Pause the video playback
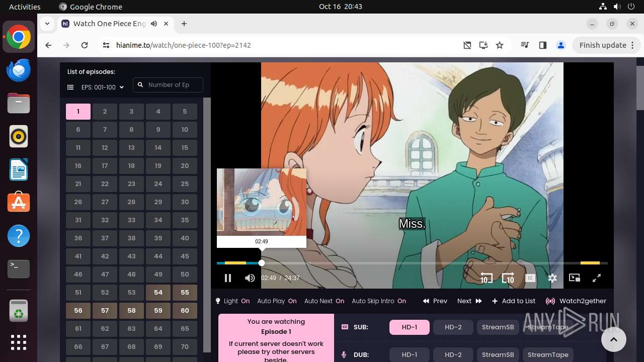644x362 pixels. (x=227, y=278)
